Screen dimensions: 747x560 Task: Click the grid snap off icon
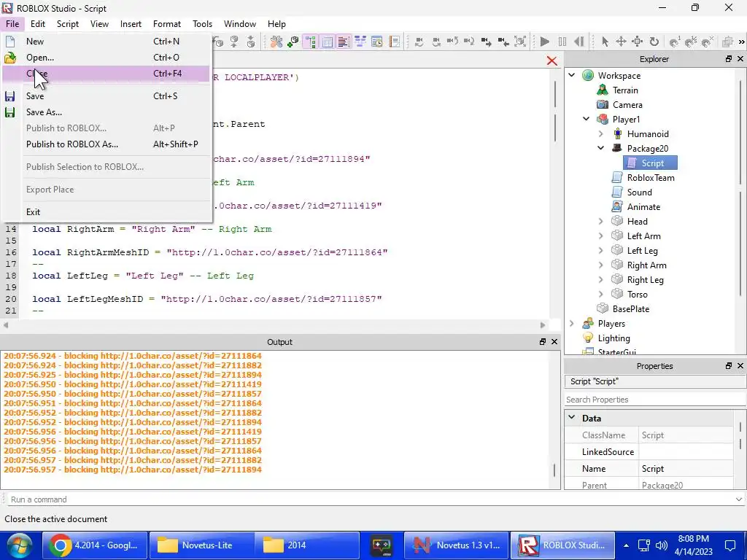[708, 42]
